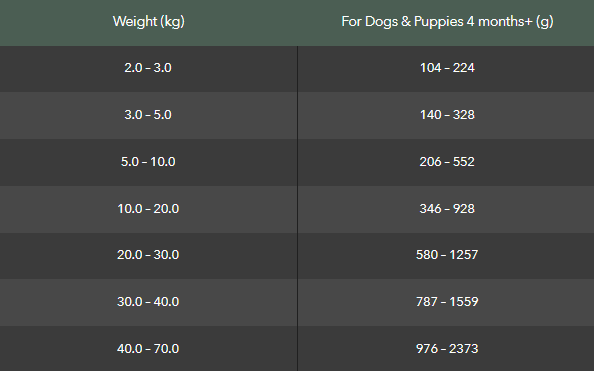Select the 104 – 224 feeding amount cell
The width and height of the screenshot is (594, 371).
tap(446, 69)
